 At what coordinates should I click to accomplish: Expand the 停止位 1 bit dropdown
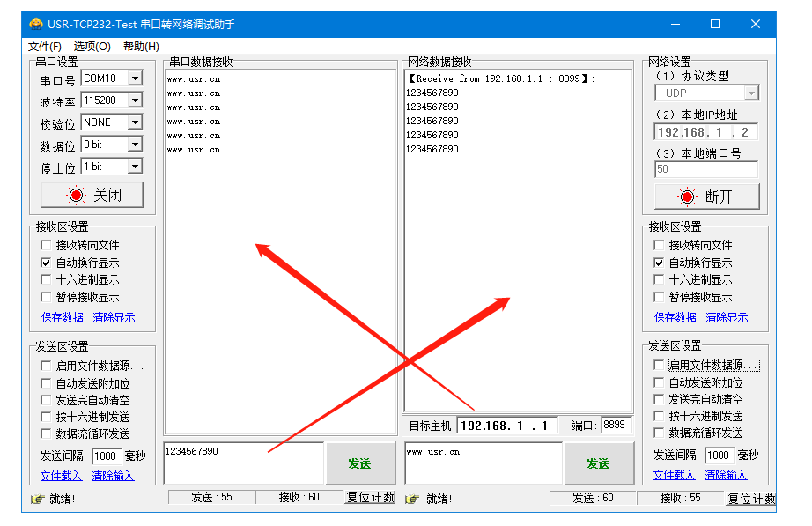(x=135, y=167)
